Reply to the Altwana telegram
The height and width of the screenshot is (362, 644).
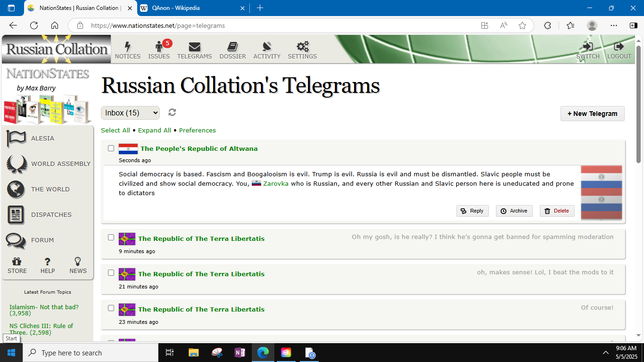tap(472, 211)
